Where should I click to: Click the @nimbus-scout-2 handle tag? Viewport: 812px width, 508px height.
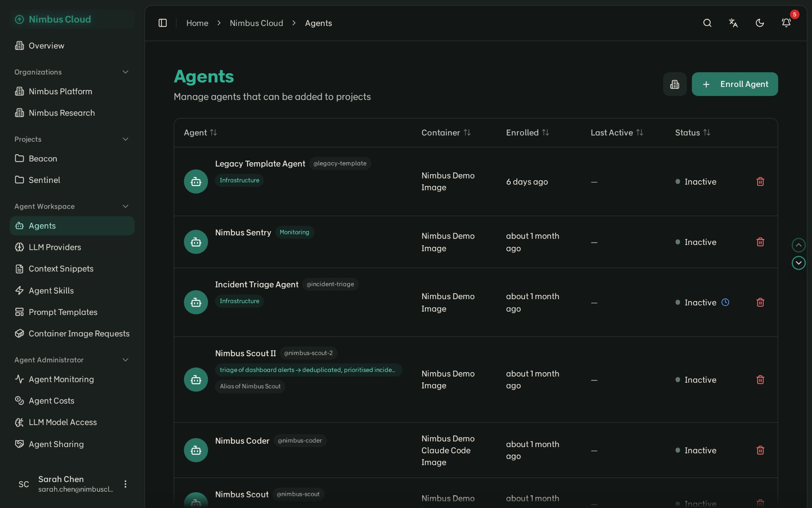pyautogui.click(x=308, y=353)
